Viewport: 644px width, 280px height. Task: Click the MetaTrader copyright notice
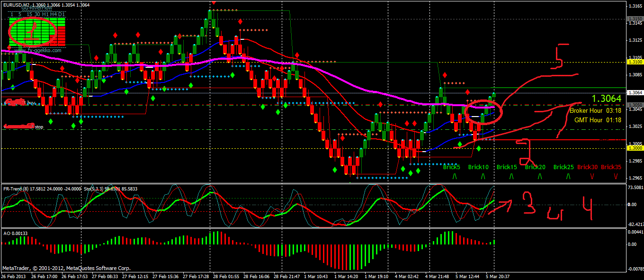(x=66, y=268)
